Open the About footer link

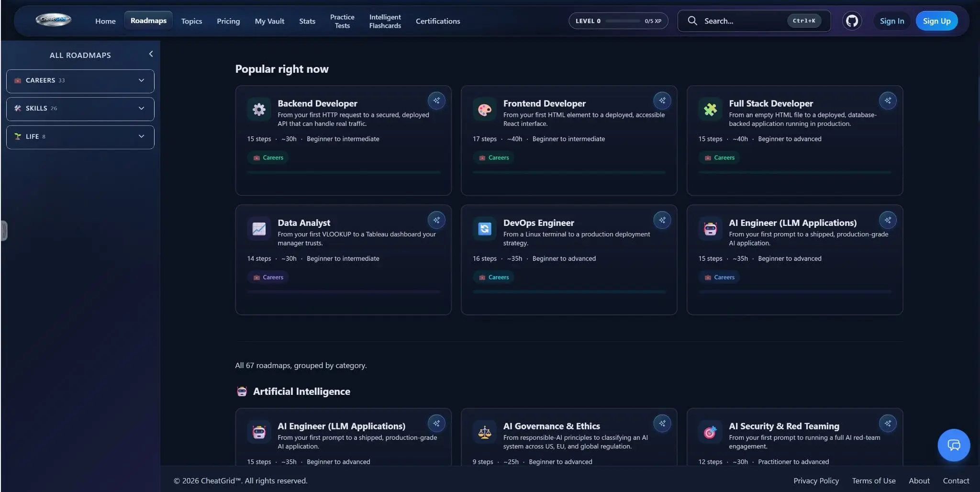point(919,481)
